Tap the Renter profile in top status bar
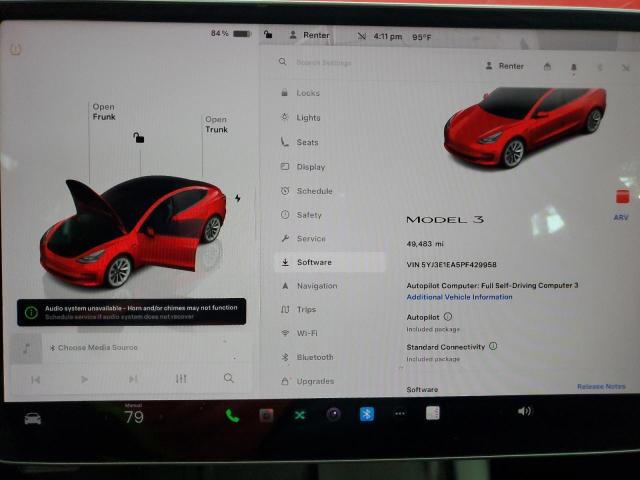 pyautogui.click(x=309, y=35)
